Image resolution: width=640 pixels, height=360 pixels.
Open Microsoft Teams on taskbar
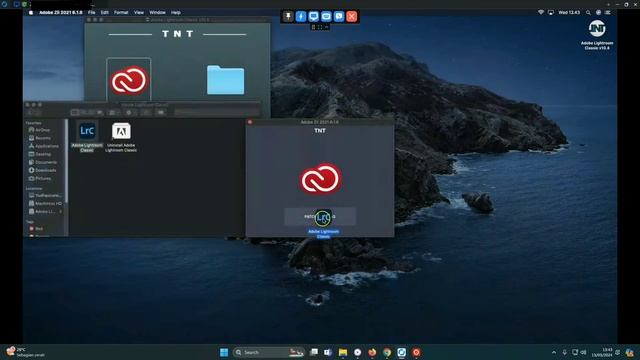click(328, 352)
